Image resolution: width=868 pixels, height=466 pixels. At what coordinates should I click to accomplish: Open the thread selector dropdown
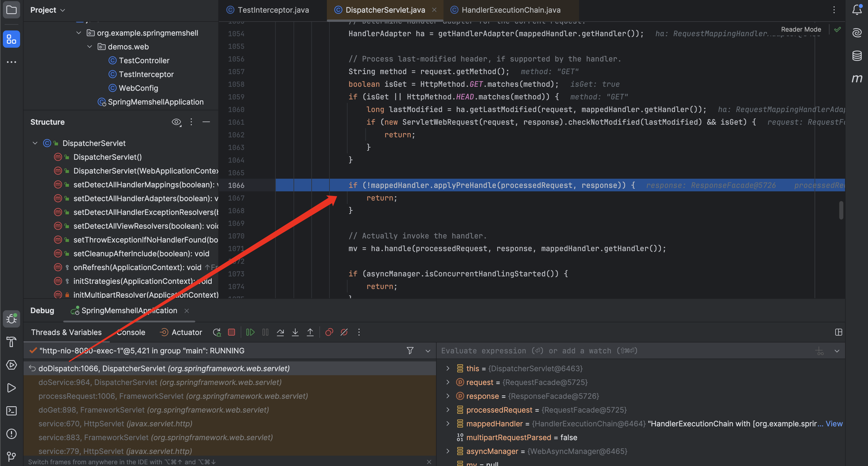[428, 351]
